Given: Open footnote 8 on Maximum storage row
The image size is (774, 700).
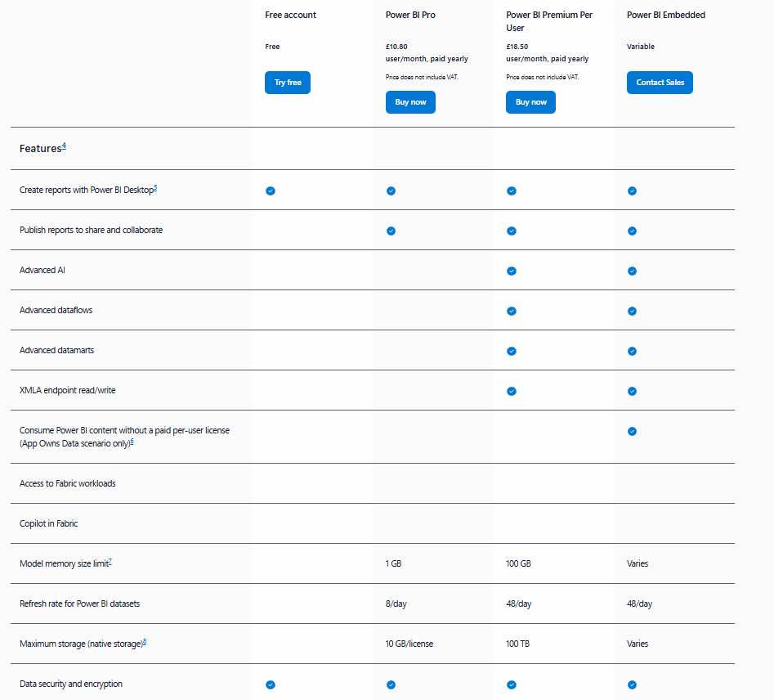Looking at the screenshot, I should pyautogui.click(x=145, y=641).
